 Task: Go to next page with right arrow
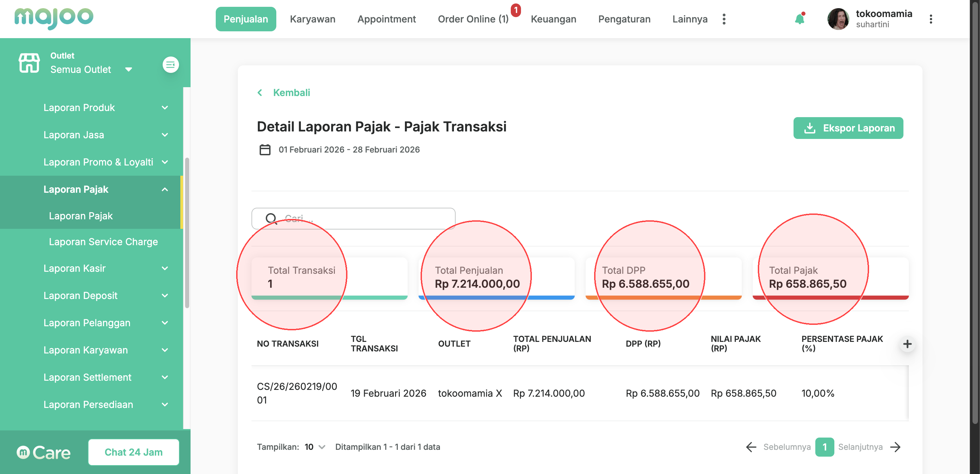(896, 447)
